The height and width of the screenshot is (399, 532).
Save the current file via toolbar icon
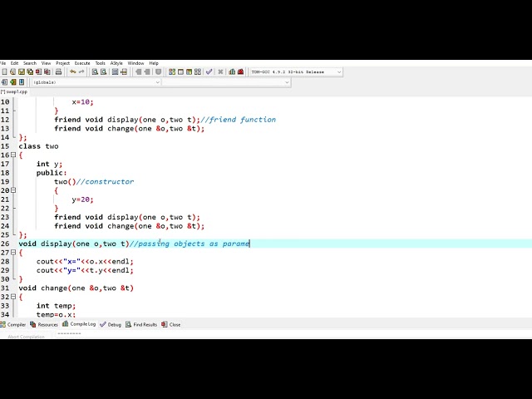22,72
